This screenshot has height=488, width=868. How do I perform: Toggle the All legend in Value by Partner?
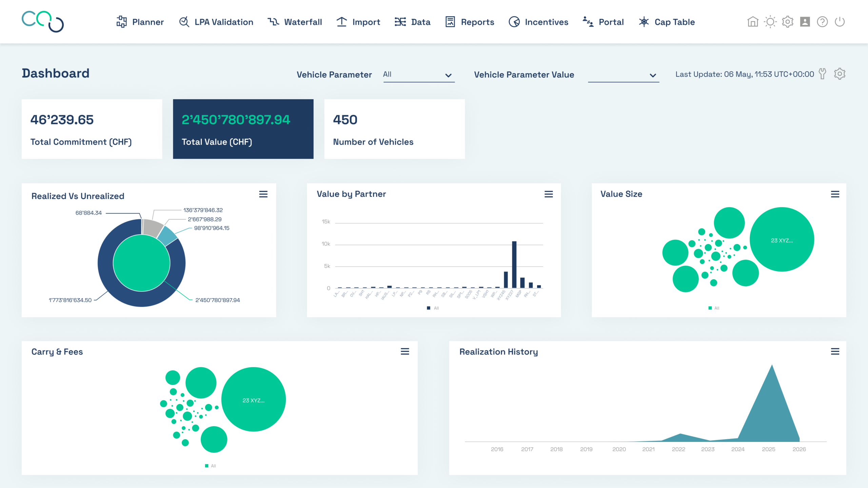pyautogui.click(x=433, y=308)
